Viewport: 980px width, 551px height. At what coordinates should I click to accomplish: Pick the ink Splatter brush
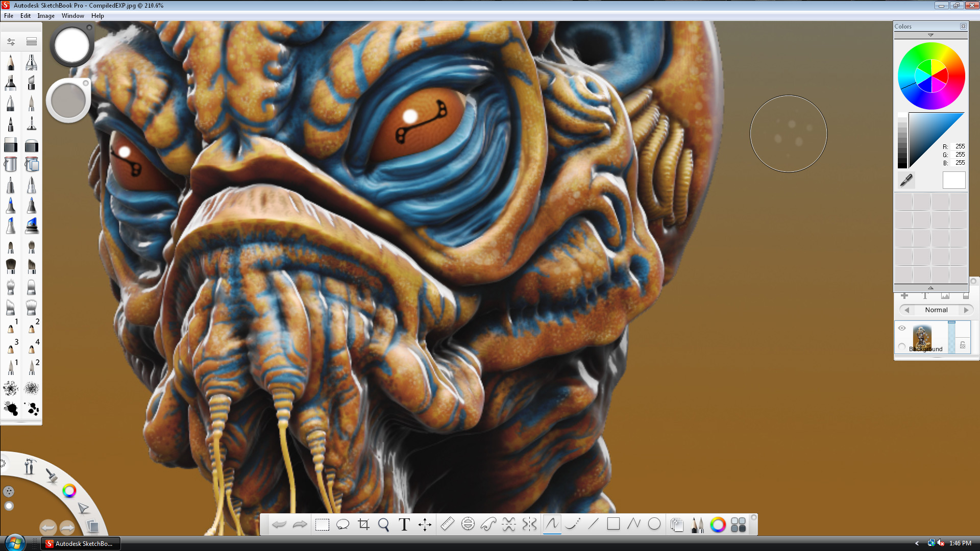click(11, 409)
